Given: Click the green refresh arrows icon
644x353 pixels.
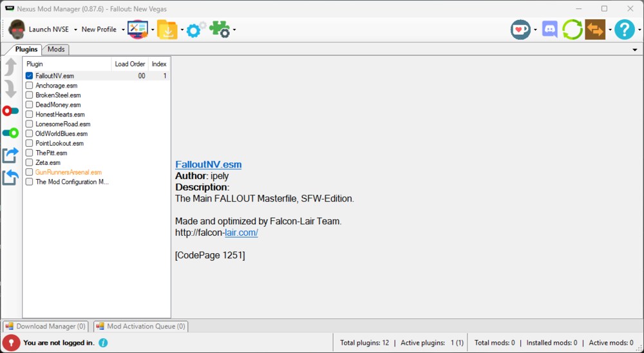Looking at the screenshot, I should click(x=572, y=30).
